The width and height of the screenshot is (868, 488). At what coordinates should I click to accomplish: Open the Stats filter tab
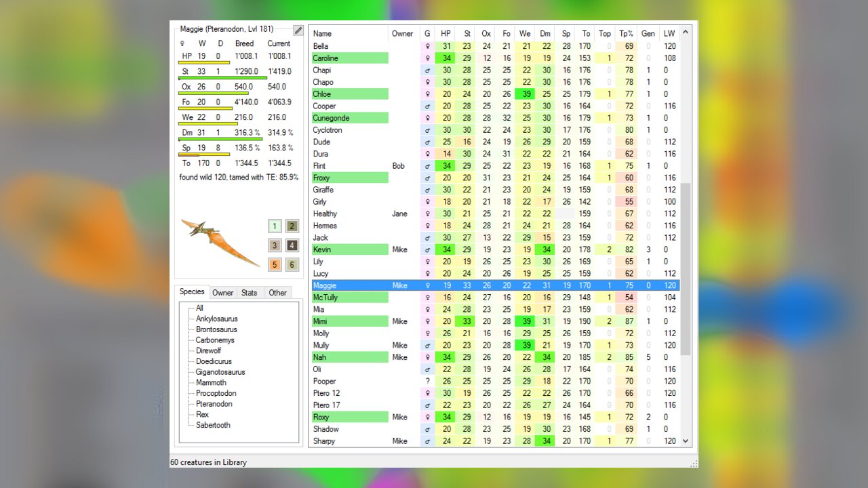pyautogui.click(x=250, y=293)
